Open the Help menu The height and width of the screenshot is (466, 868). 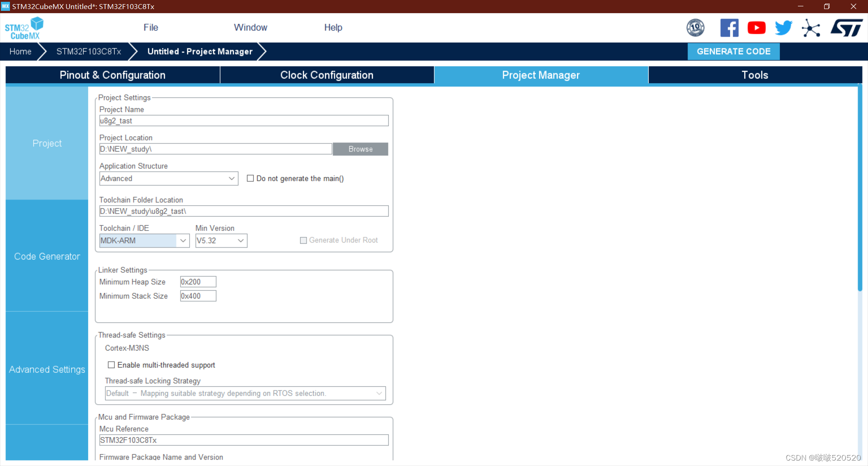click(x=333, y=28)
